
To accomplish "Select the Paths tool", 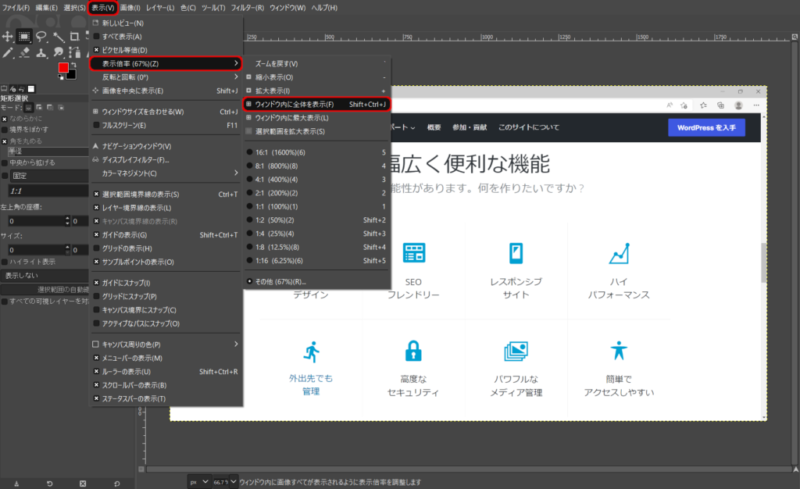I will click(74, 53).
